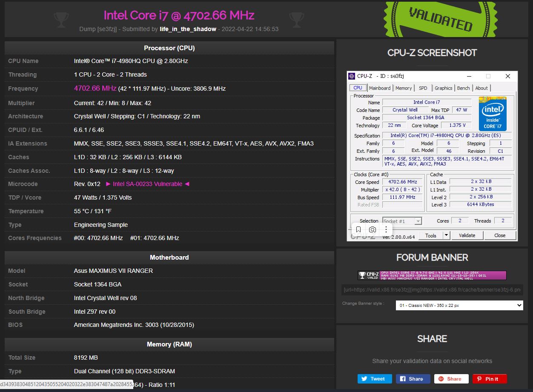Click the Memory (RAM) section header
Image resolution: width=533 pixels, height=392 pixels.
coord(169,344)
